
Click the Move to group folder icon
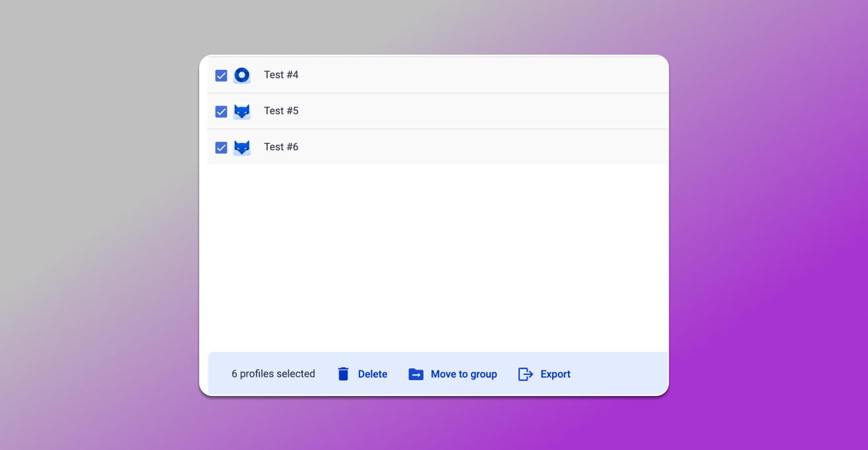pos(416,374)
